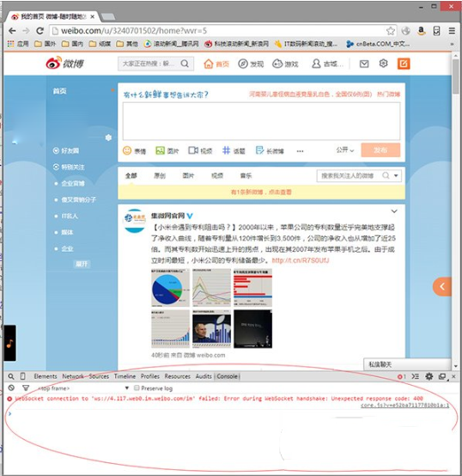Click the orange publish button
This screenshot has height=476, width=462.
tap(380, 150)
